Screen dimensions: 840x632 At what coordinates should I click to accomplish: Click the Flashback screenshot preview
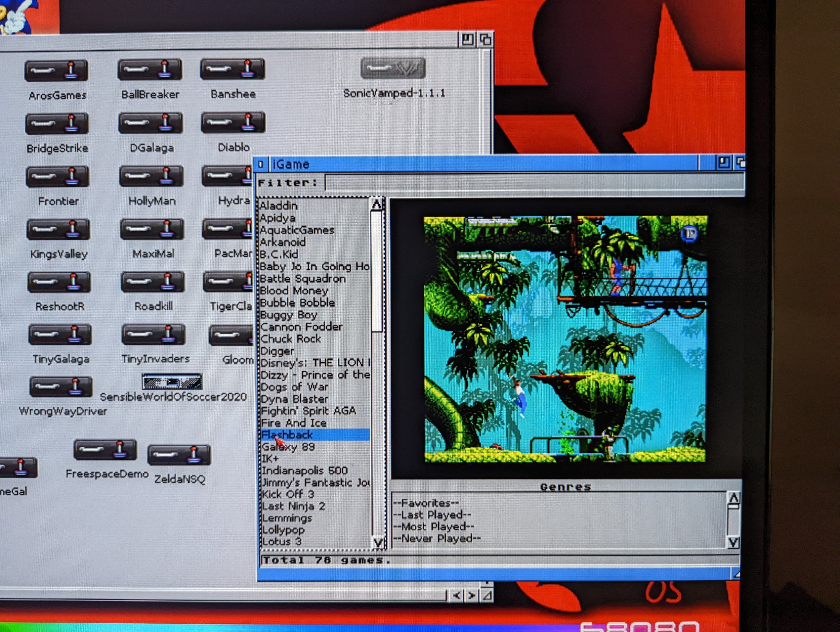565,339
